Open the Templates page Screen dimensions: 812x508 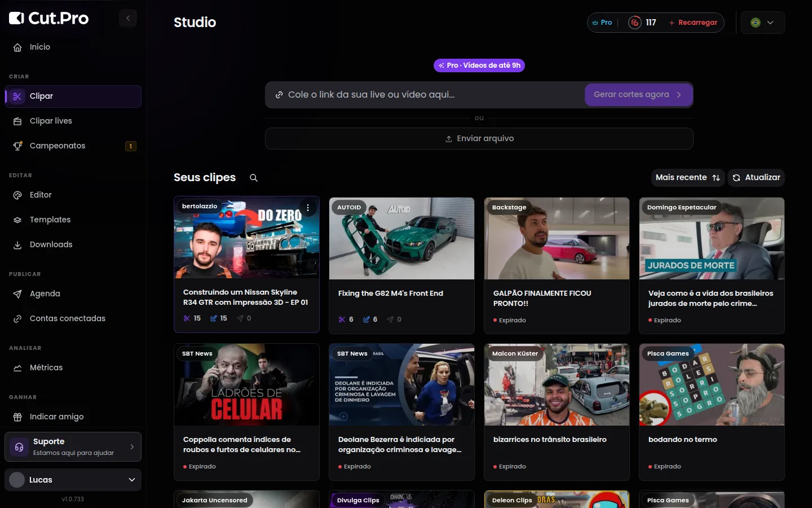73,220
